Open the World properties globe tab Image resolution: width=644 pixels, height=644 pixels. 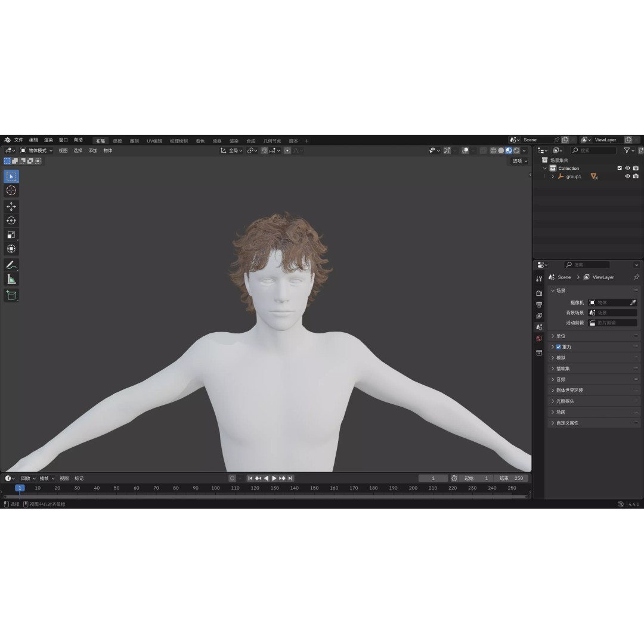pos(539,339)
